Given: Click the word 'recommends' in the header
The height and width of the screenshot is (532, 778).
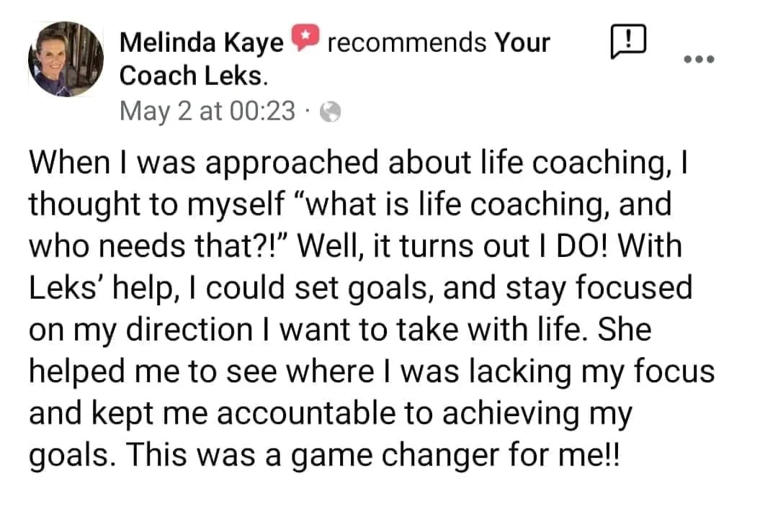Looking at the screenshot, I should (x=406, y=43).
